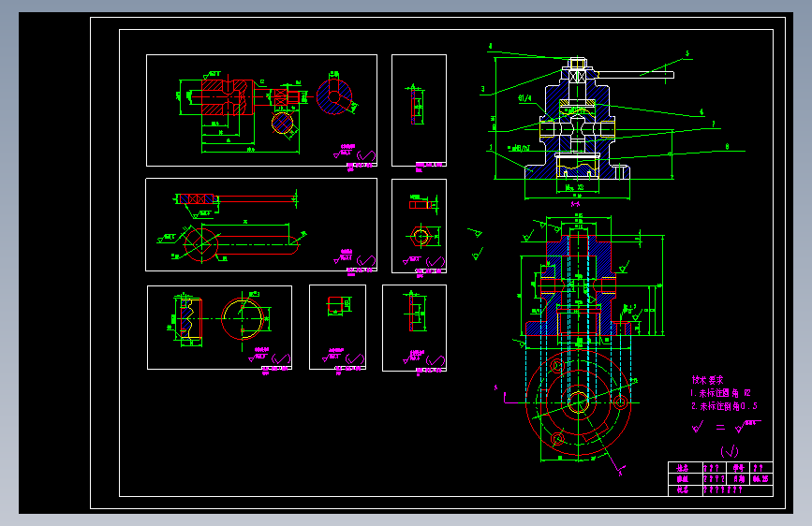Pick part balloon number 1 near base

[491, 148]
